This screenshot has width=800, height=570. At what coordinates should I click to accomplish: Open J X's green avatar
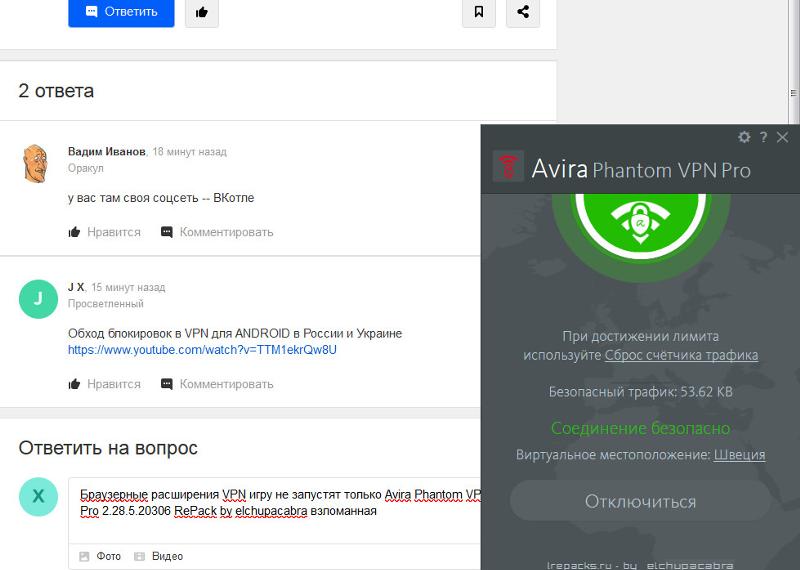point(38,299)
